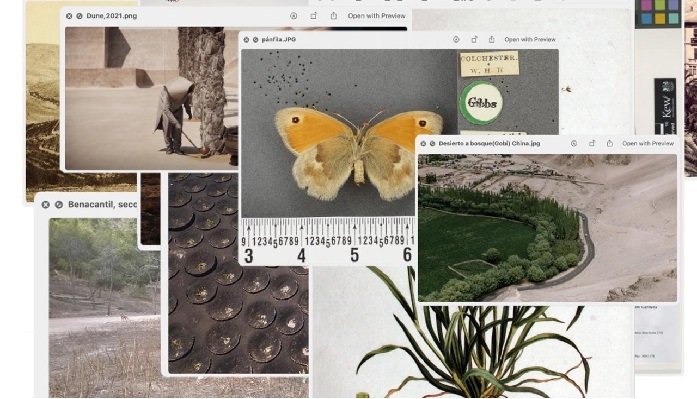The height and width of the screenshot is (399, 697).
Task: Toggle full screen for the Benacantil window
Action: pyautogui.click(x=59, y=204)
